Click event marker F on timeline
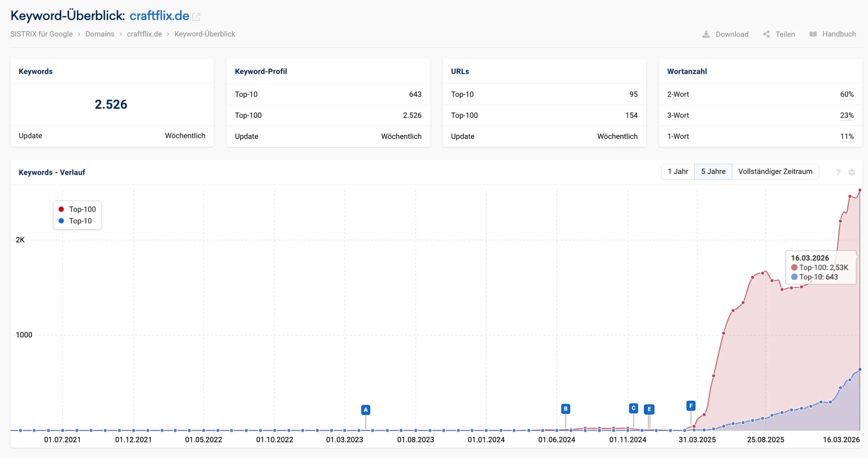 (x=691, y=406)
